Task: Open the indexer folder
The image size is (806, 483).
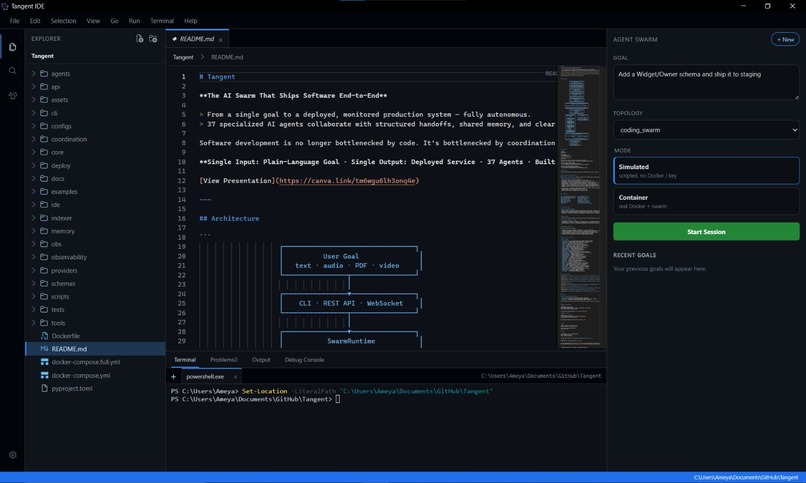Action: click(x=61, y=218)
